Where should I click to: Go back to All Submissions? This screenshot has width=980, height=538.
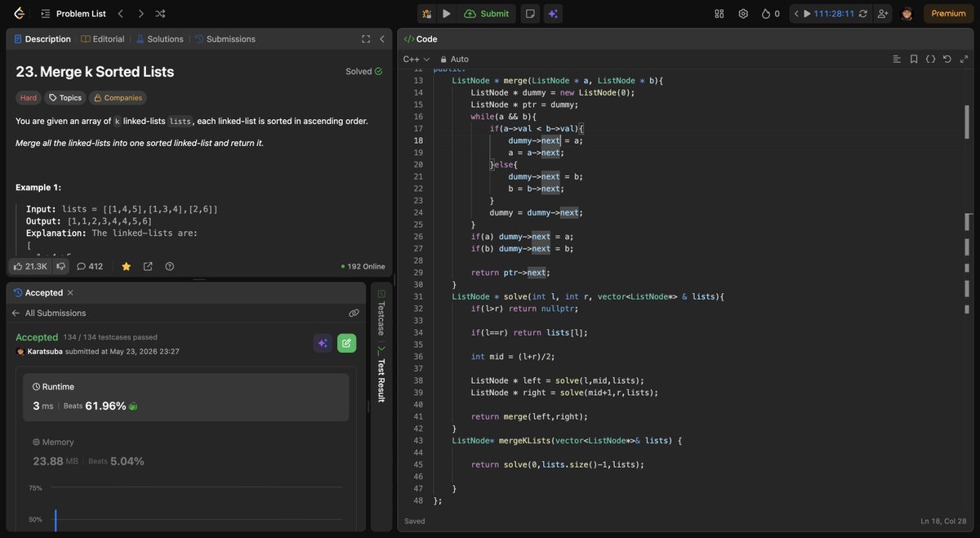click(x=48, y=313)
